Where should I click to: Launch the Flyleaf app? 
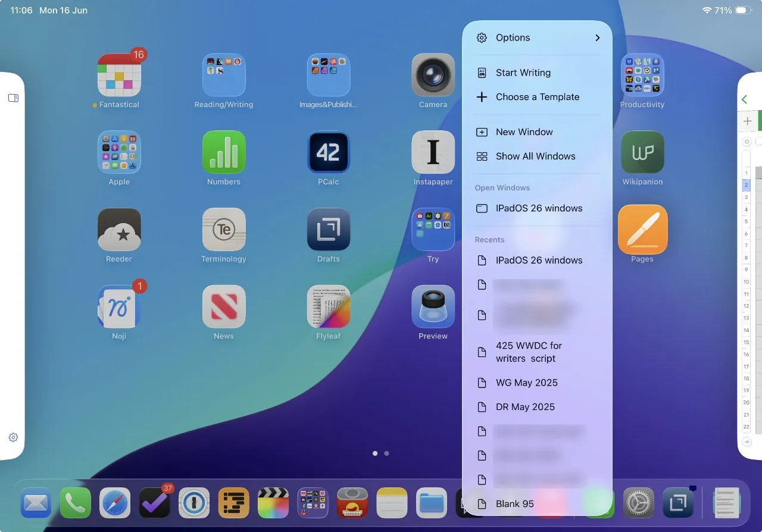coord(329,307)
